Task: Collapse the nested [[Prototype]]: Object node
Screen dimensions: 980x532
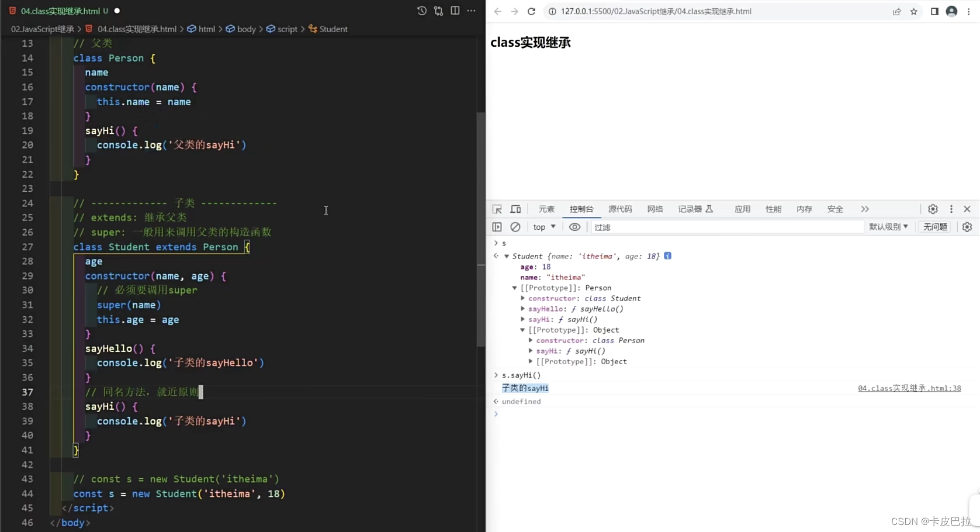Action: 522,330
